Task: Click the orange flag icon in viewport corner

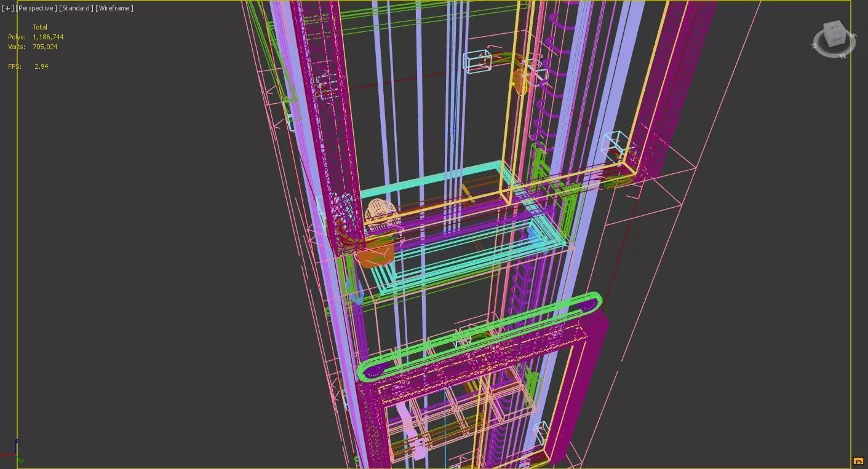Action: point(859,462)
